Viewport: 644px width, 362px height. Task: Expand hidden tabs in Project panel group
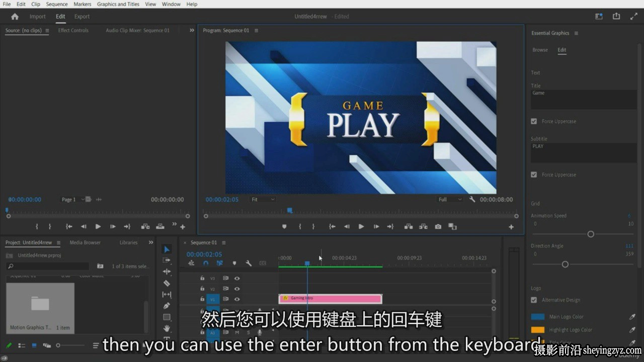(x=151, y=242)
